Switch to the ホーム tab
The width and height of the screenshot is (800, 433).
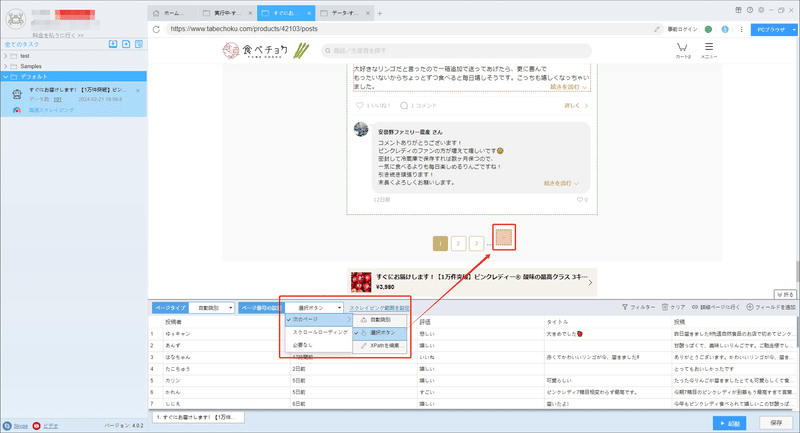pyautogui.click(x=172, y=13)
